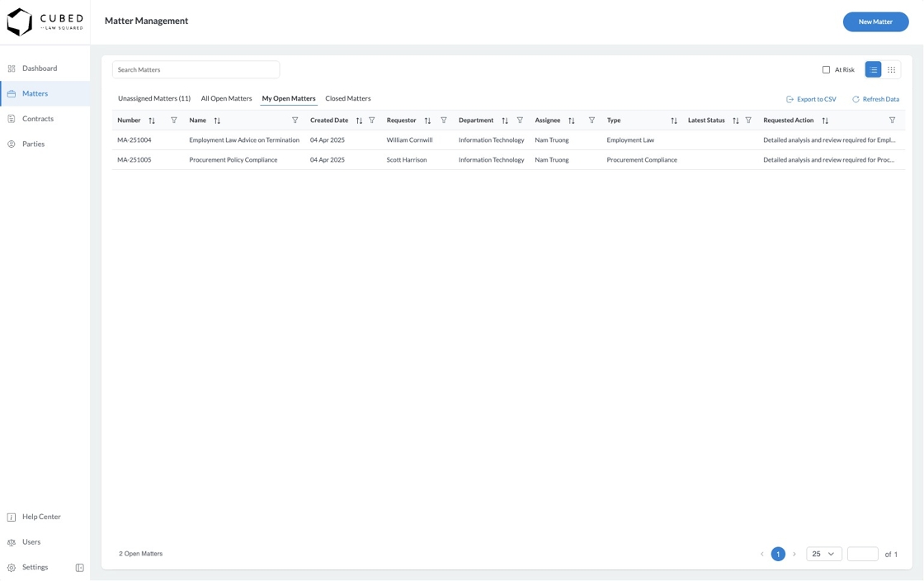Sort by Requestor column arrows
The width and height of the screenshot is (924, 581).
[427, 120]
